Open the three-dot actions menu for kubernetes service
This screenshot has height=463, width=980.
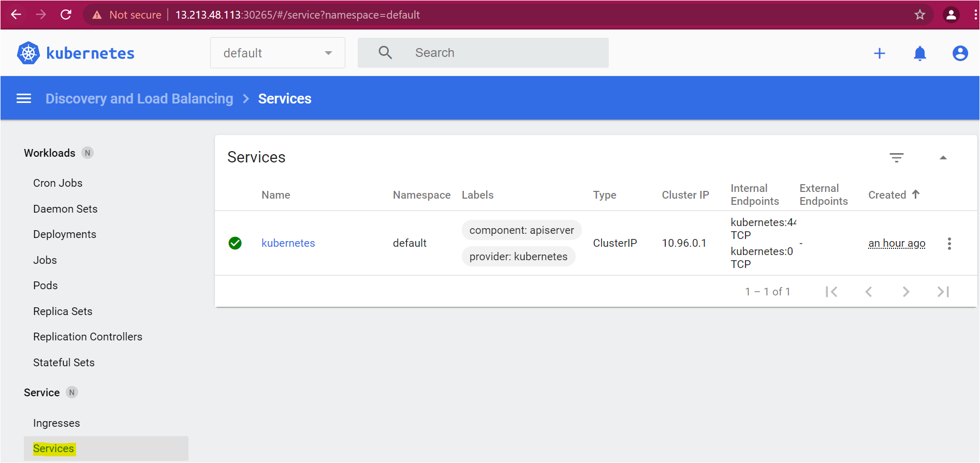click(x=949, y=243)
